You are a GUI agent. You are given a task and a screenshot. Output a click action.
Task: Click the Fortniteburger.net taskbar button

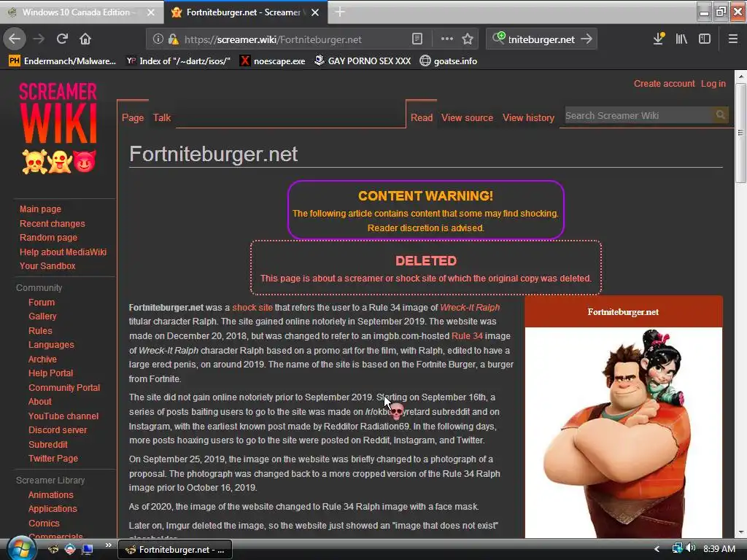(x=175, y=550)
